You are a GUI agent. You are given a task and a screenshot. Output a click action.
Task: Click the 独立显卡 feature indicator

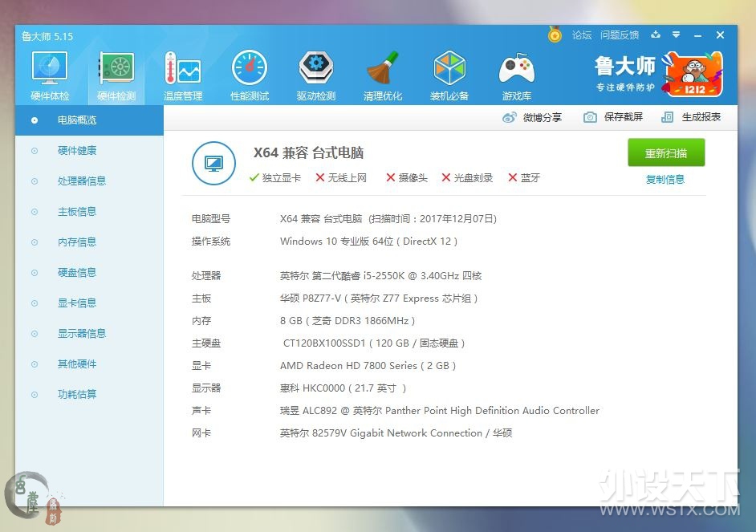[274, 178]
